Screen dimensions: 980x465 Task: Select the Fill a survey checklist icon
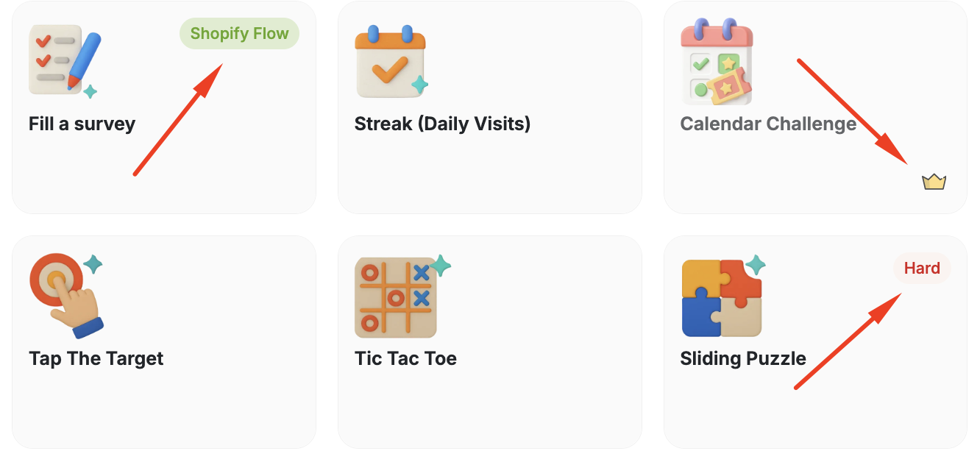point(61,60)
